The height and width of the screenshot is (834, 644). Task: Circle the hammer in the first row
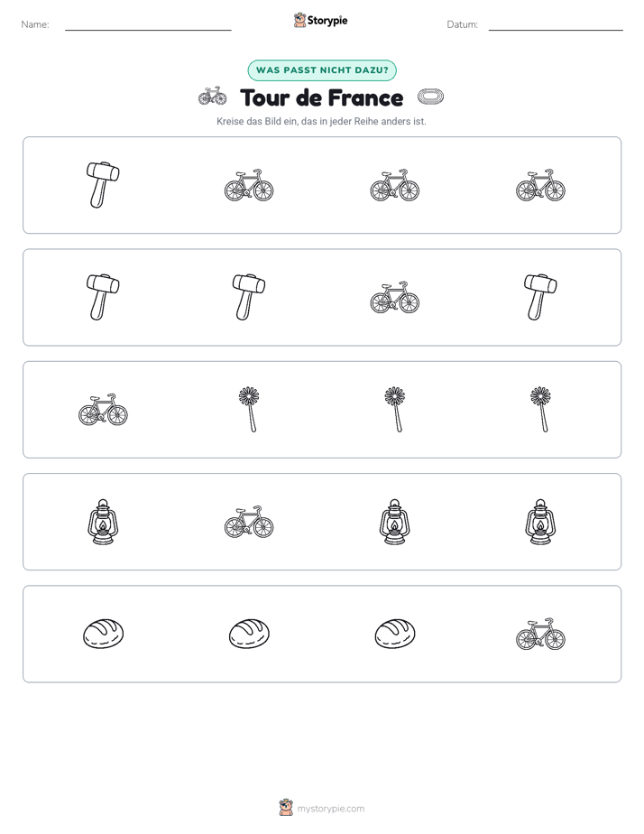click(x=103, y=184)
